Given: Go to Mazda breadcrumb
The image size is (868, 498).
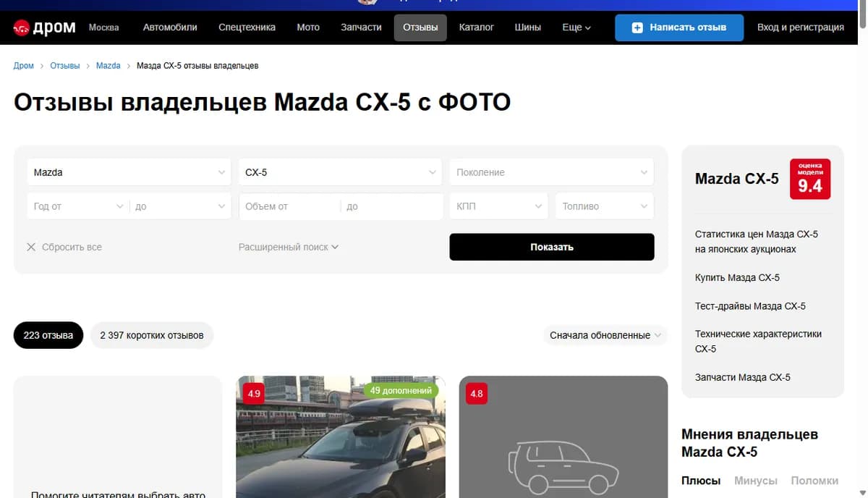Looking at the screenshot, I should 109,66.
